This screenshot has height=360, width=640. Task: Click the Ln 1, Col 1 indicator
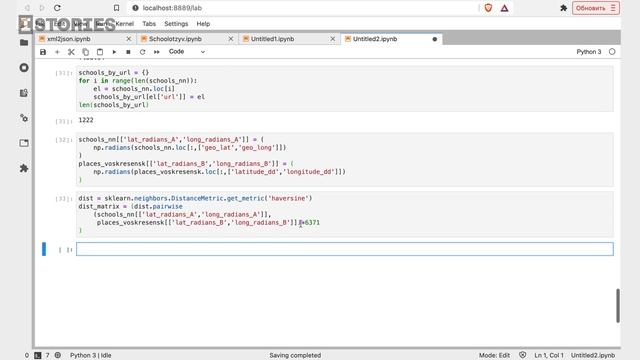click(549, 356)
